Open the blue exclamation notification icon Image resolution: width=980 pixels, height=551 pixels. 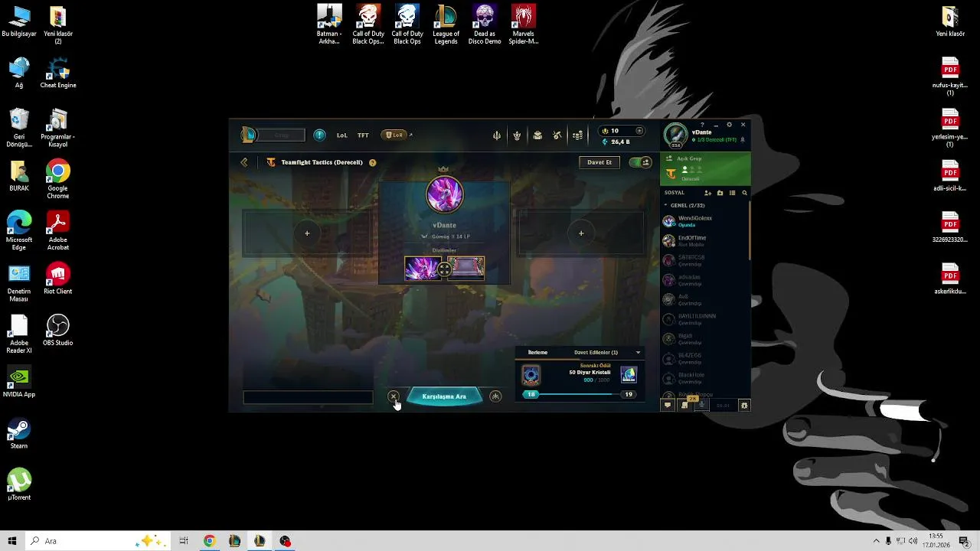point(319,135)
